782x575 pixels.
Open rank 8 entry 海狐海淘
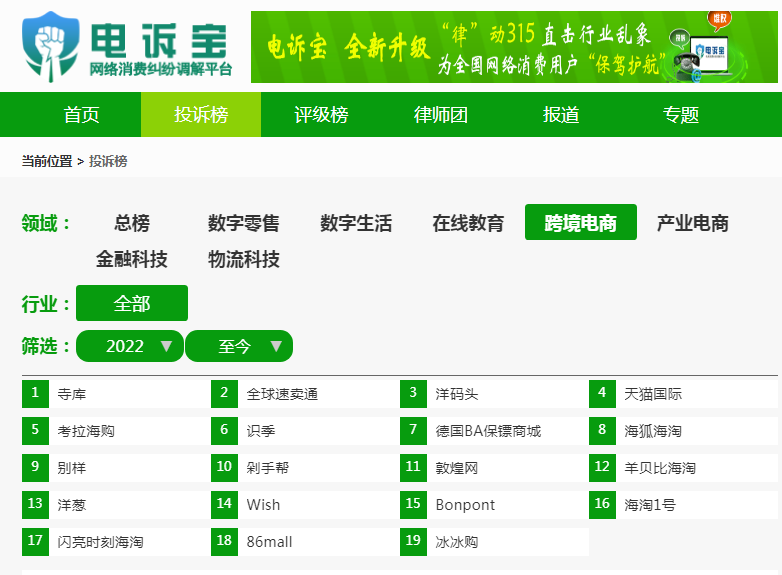coord(653,431)
